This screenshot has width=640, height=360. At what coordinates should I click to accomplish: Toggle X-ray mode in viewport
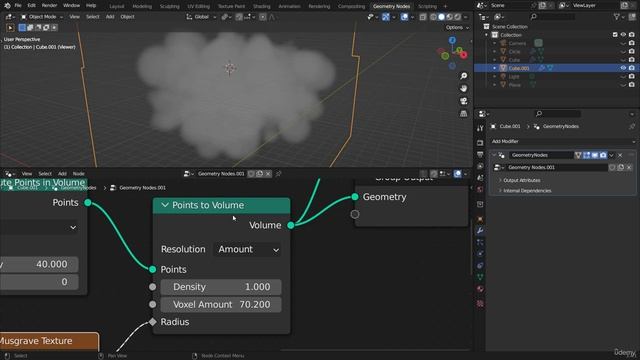pos(423,17)
